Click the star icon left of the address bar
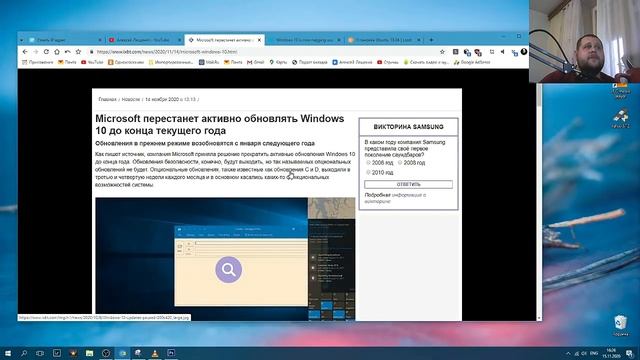 point(78,52)
